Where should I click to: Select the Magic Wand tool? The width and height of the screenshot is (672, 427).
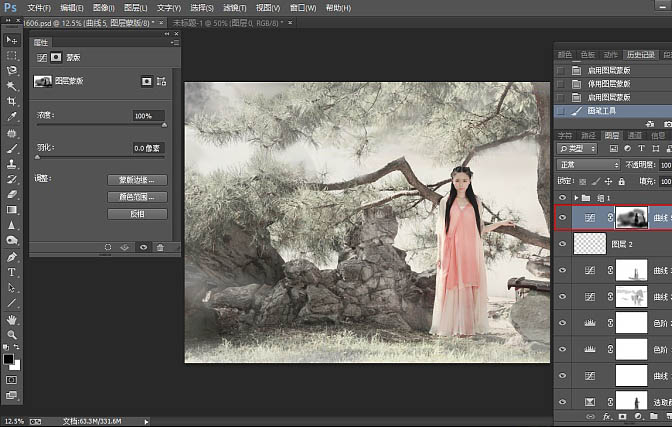tap(12, 86)
